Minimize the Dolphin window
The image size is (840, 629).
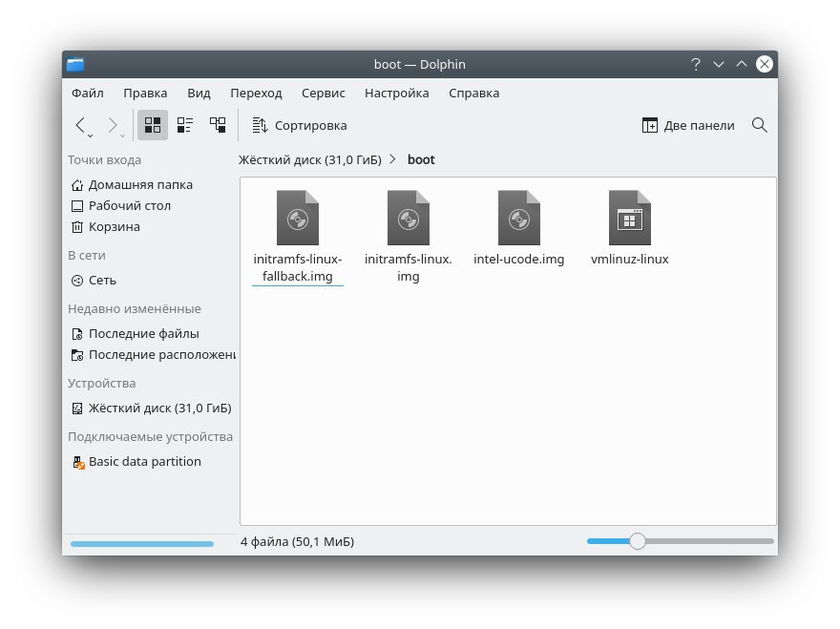719,64
